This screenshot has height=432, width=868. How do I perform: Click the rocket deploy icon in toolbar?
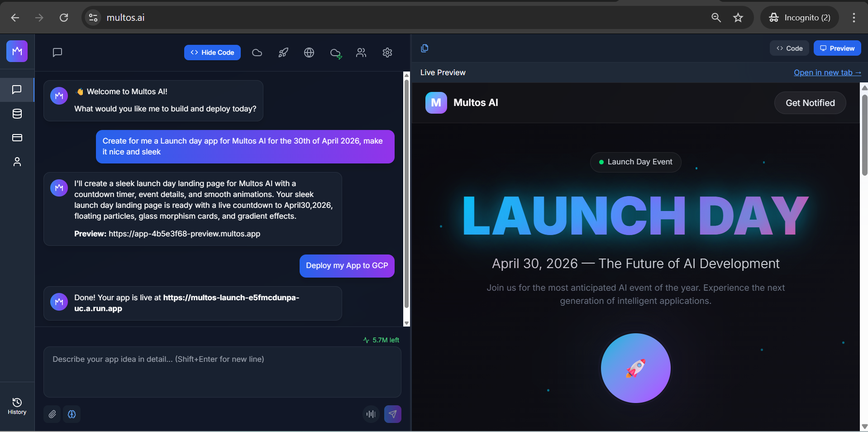point(283,53)
